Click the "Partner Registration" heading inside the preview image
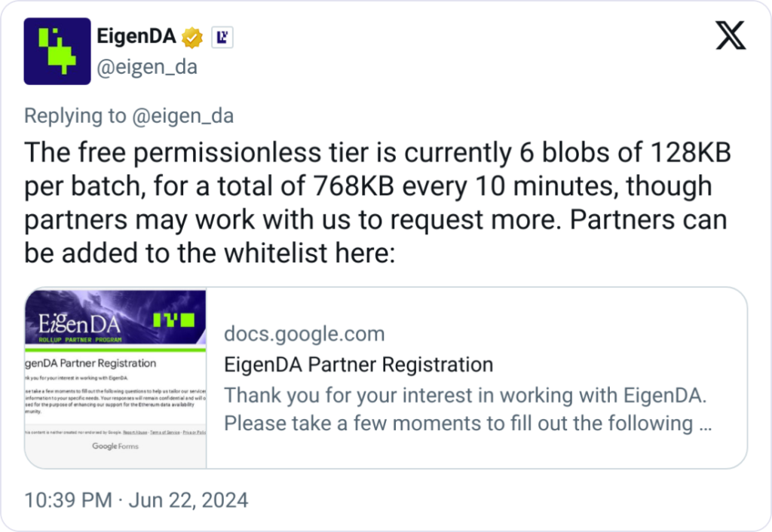The width and height of the screenshot is (772, 532). tap(90, 363)
